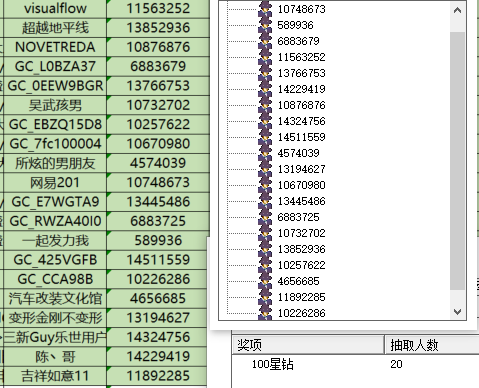Click spreadsheet cell GC_RWZA40I0

(55, 221)
